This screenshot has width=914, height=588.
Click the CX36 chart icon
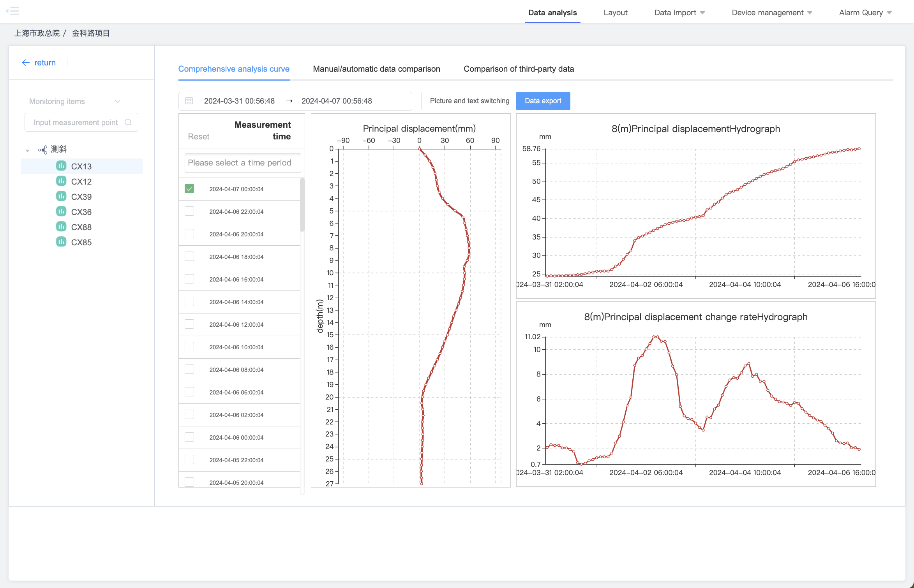pyautogui.click(x=61, y=211)
